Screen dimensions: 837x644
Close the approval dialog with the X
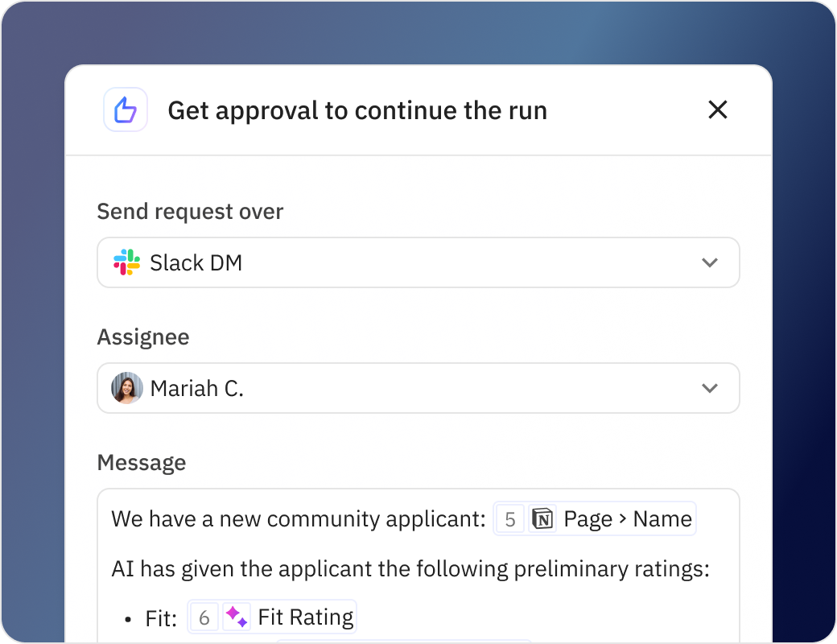coord(717,110)
